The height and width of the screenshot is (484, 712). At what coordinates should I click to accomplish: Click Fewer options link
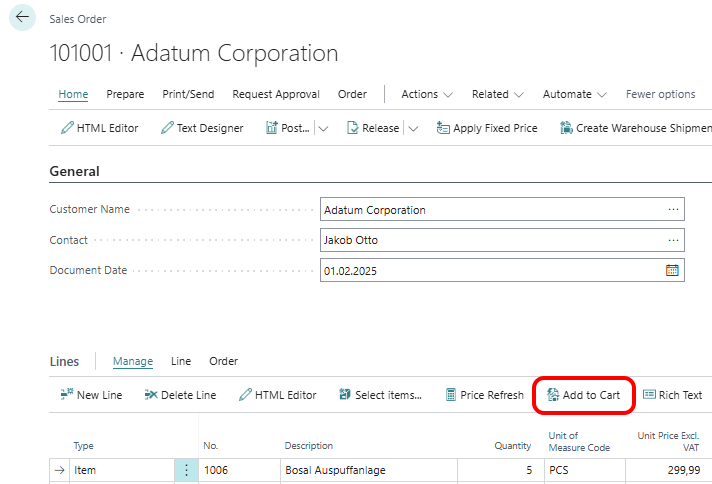click(660, 94)
